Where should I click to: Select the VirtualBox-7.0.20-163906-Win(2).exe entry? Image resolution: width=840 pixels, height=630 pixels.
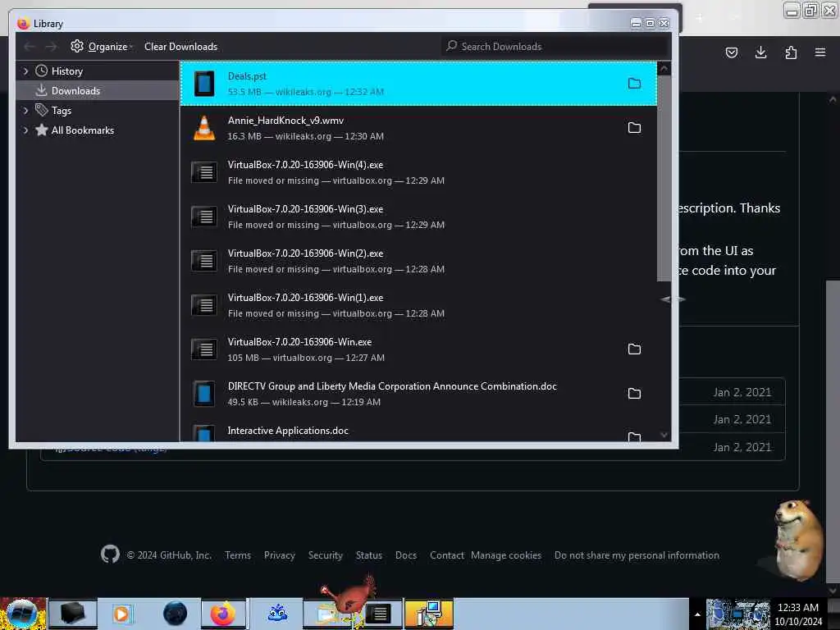coord(418,261)
